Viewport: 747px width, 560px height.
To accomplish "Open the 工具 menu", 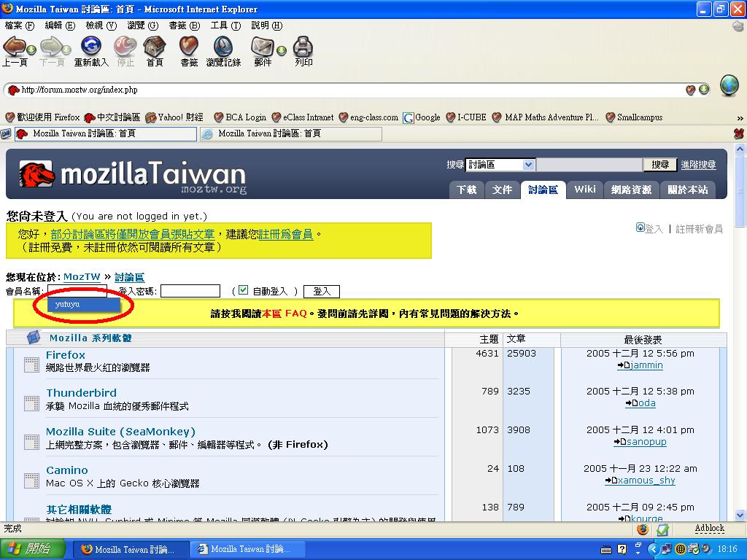I will [225, 26].
